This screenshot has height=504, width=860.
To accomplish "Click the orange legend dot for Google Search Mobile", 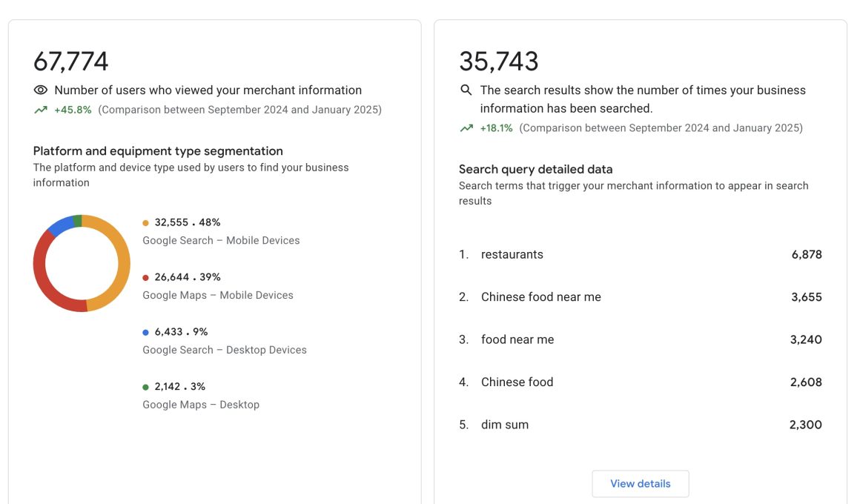I will 145,222.
